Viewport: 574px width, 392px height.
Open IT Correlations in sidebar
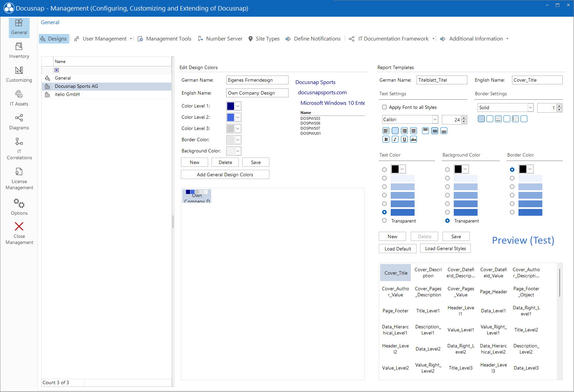19,149
